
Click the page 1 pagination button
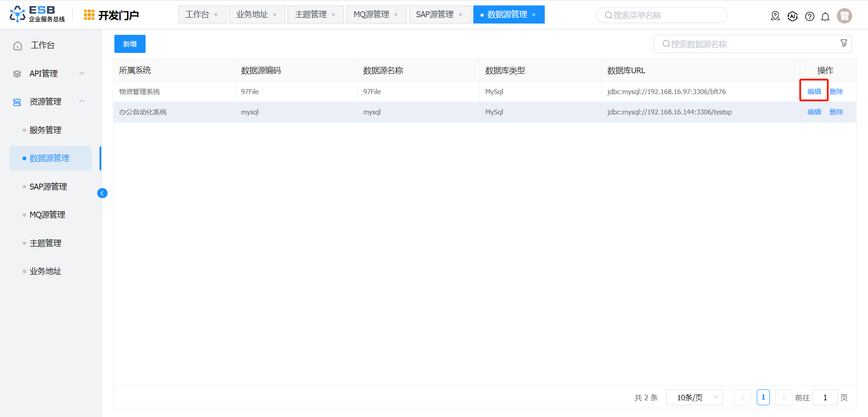(763, 398)
